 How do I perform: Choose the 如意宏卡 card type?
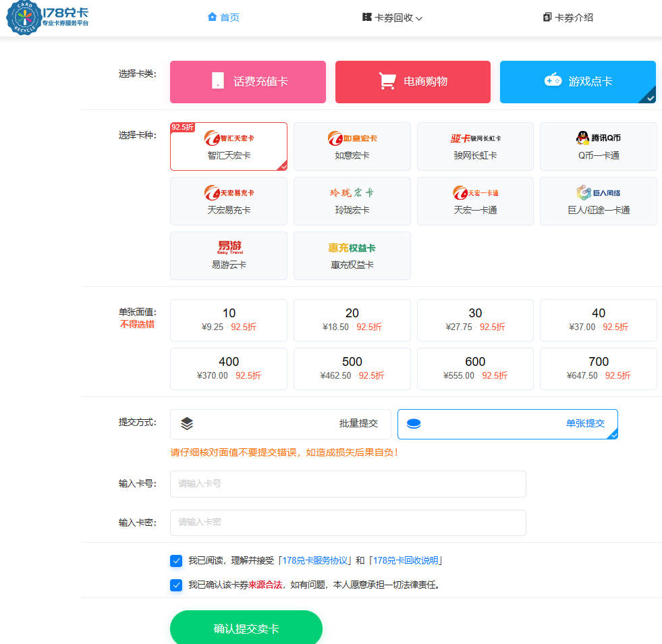pos(352,146)
